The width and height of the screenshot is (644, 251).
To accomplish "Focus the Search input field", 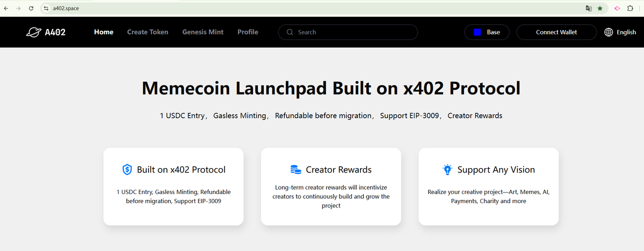I will (x=348, y=32).
